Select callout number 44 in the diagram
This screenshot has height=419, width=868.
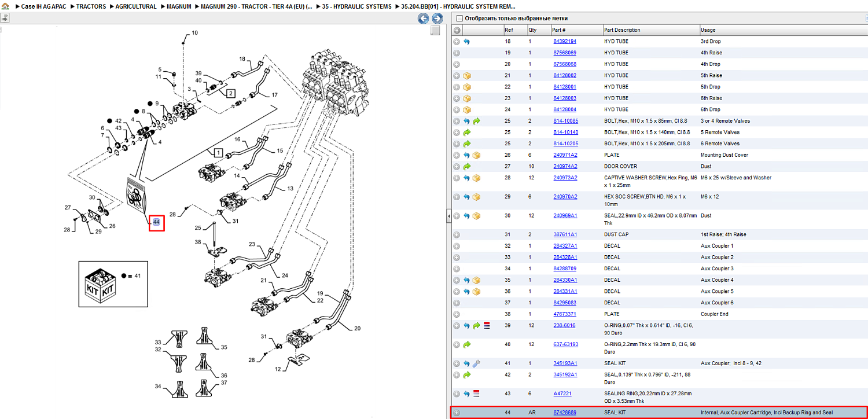point(156,222)
